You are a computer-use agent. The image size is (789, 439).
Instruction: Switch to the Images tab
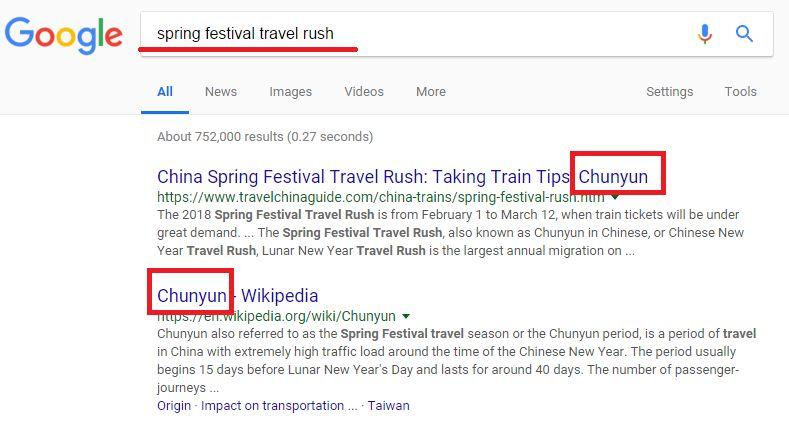click(x=290, y=92)
